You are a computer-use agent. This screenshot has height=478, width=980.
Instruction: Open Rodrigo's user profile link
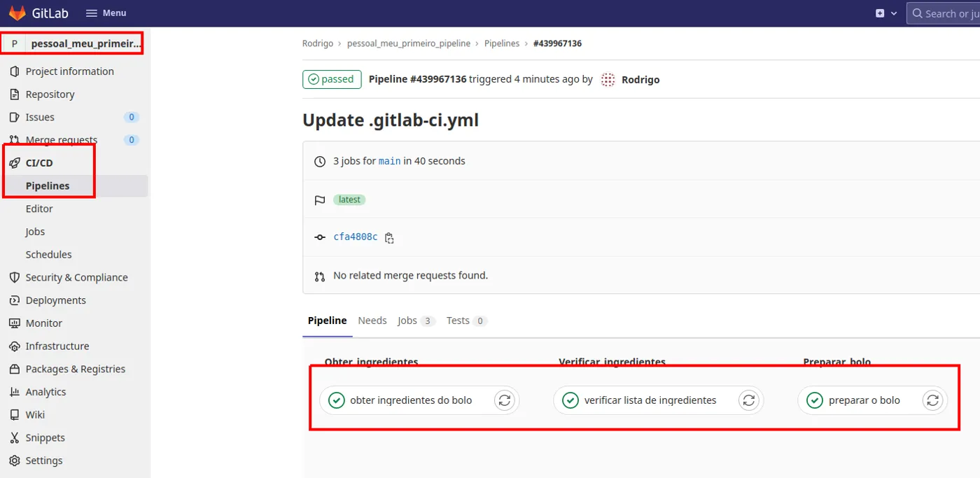640,80
